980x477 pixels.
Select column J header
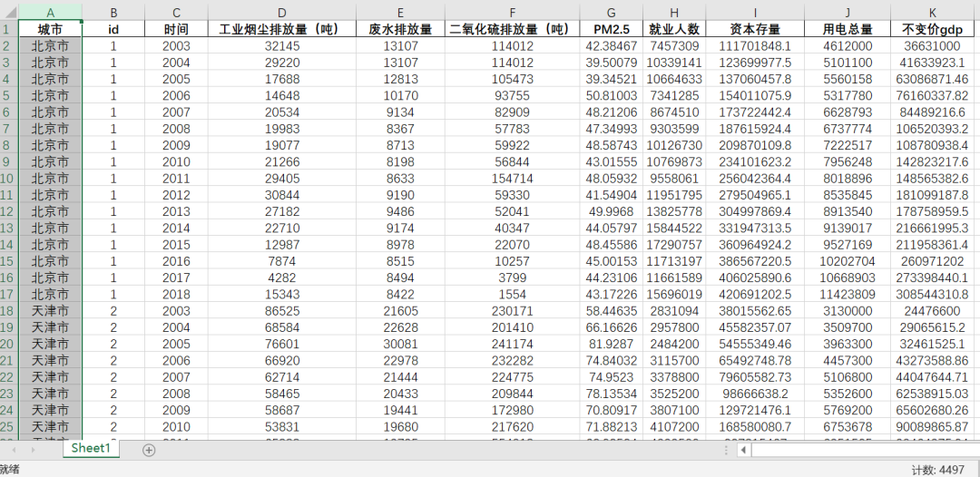point(848,13)
